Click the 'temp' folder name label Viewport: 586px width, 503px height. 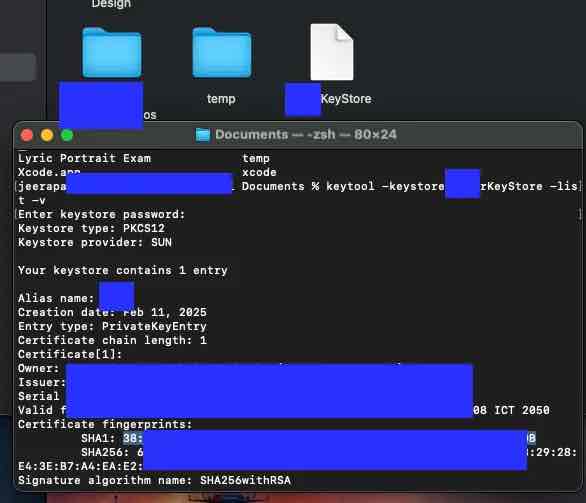pos(221,99)
